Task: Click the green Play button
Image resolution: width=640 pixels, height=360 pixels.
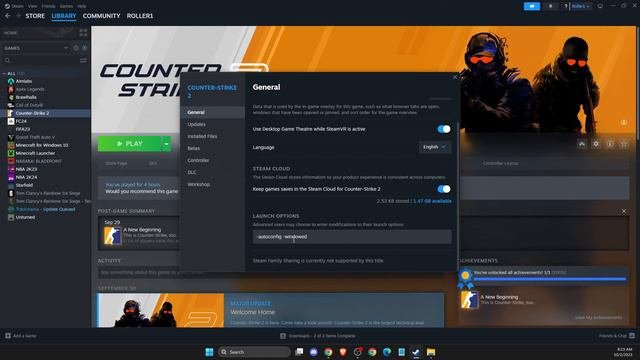Action: (x=129, y=144)
